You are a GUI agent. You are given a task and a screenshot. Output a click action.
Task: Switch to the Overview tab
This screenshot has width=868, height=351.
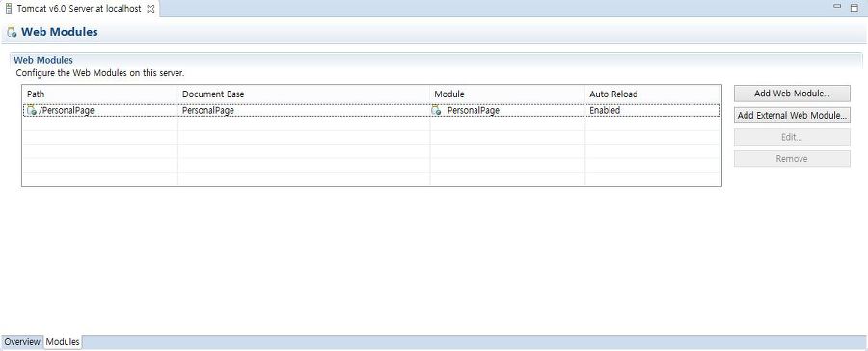pyautogui.click(x=22, y=342)
